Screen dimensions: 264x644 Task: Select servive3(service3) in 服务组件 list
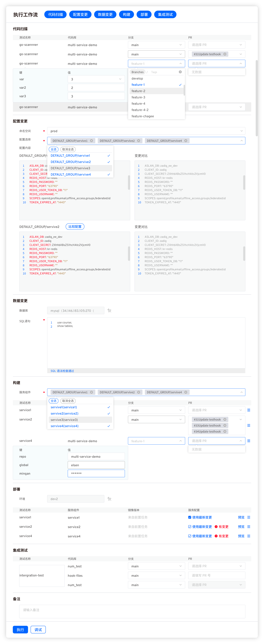tap(80, 420)
